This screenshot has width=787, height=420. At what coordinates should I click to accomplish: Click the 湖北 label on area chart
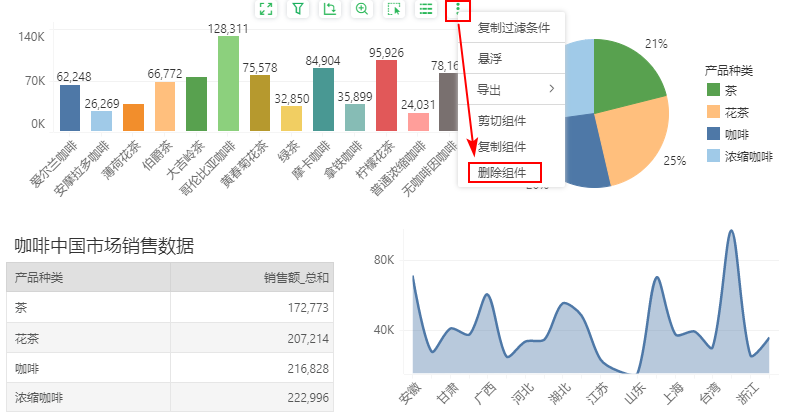click(x=560, y=393)
